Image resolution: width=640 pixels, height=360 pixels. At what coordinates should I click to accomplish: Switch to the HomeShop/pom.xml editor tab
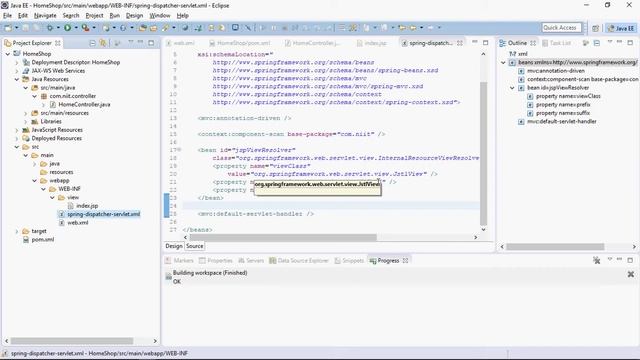point(240,43)
